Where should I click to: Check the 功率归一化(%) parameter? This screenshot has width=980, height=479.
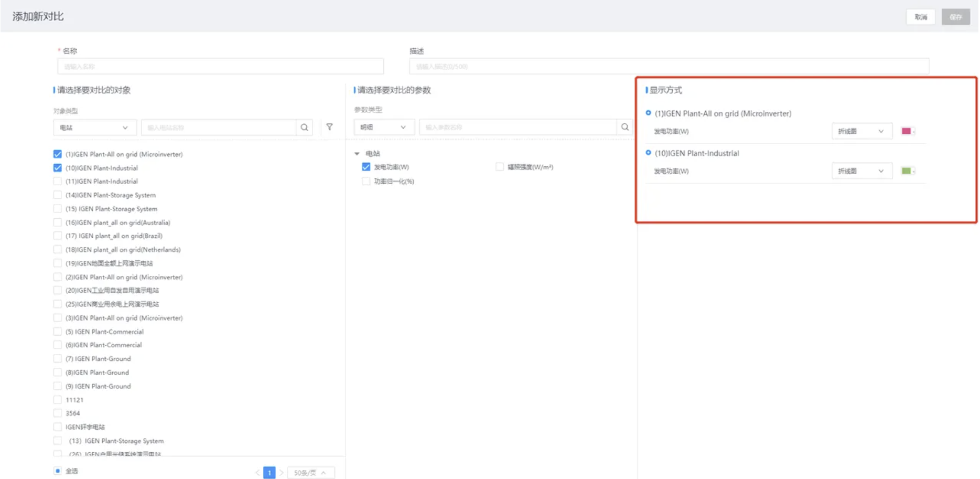(366, 181)
